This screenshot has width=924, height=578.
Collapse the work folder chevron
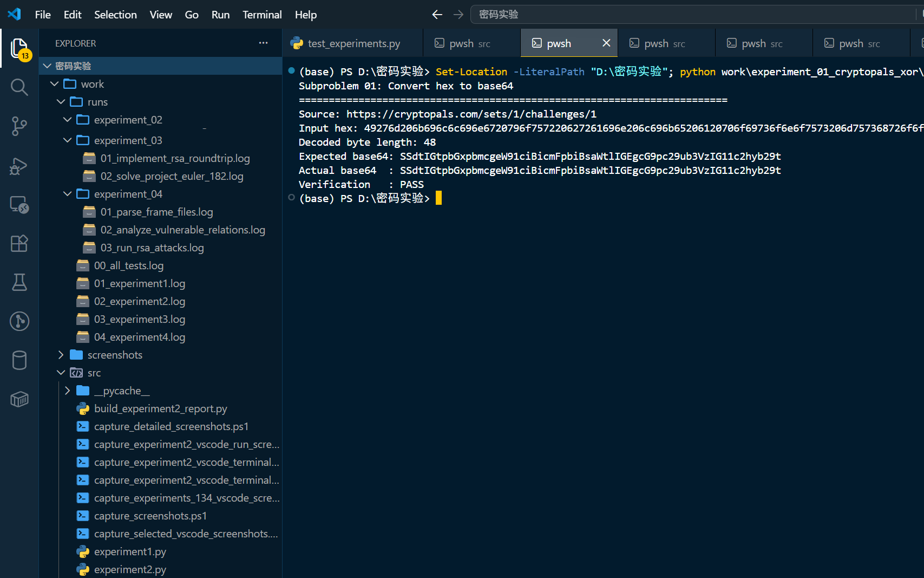(x=54, y=84)
